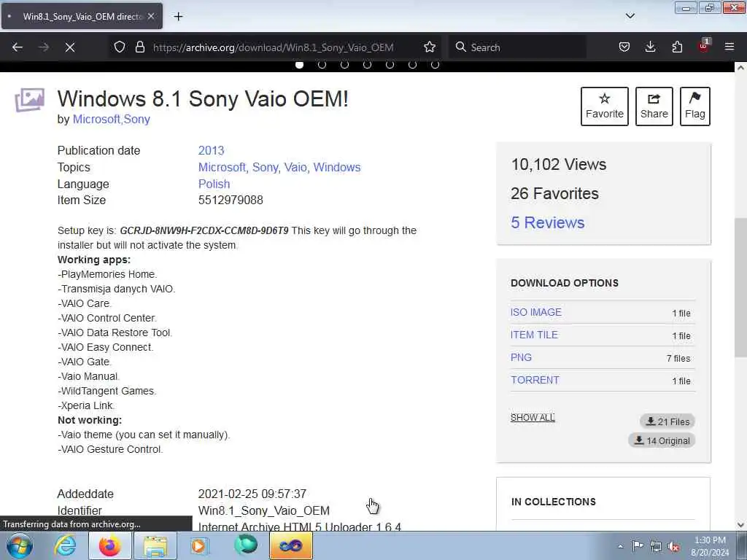
Task: Open the Pocket save icon
Action: (624, 47)
